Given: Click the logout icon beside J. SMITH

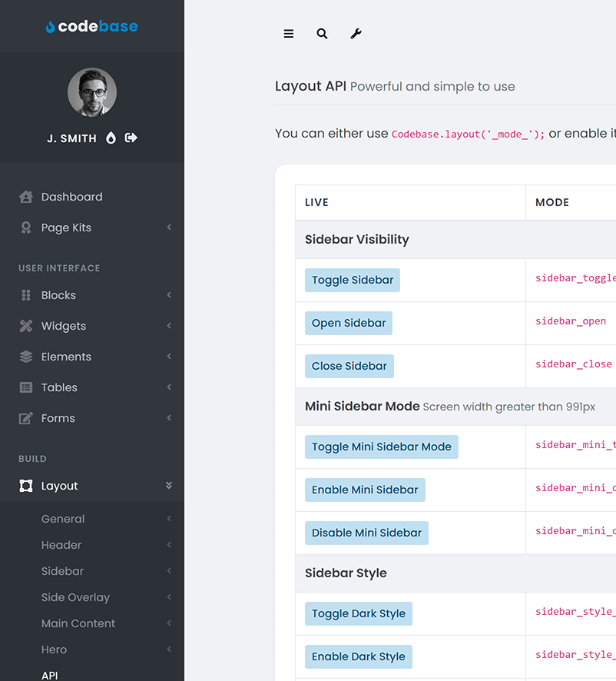Looking at the screenshot, I should tap(129, 138).
